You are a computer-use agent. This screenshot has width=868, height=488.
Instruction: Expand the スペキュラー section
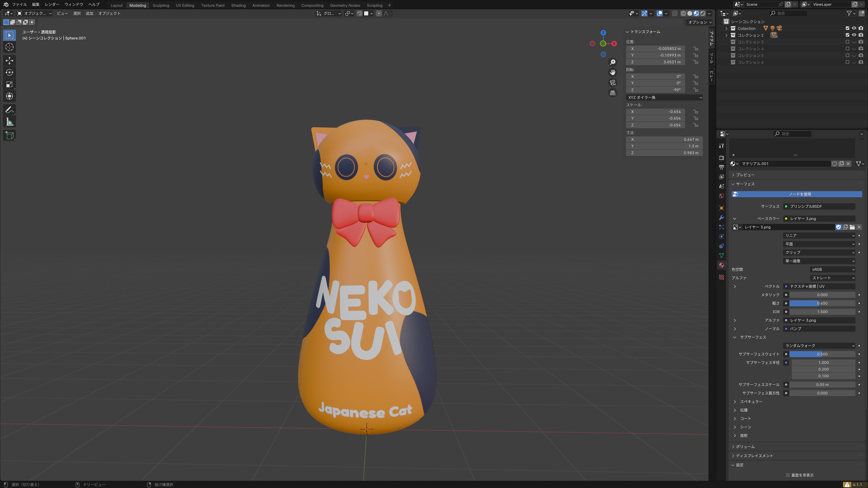[751, 401]
